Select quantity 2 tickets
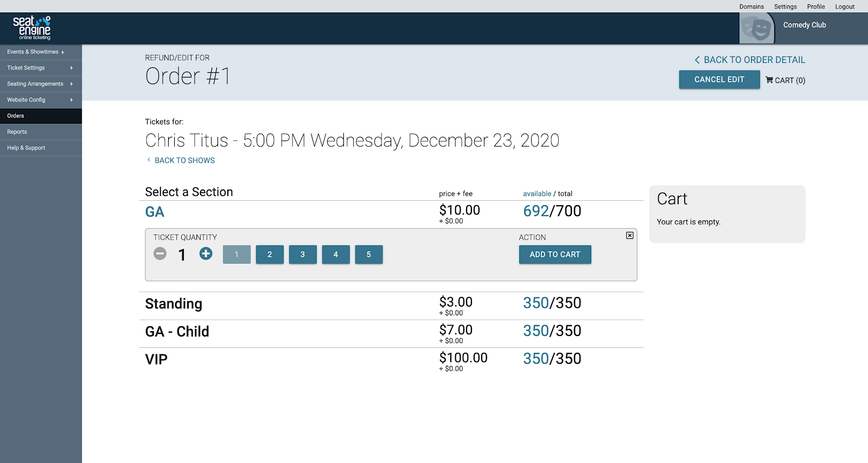The width and height of the screenshot is (868, 463). [x=270, y=255]
